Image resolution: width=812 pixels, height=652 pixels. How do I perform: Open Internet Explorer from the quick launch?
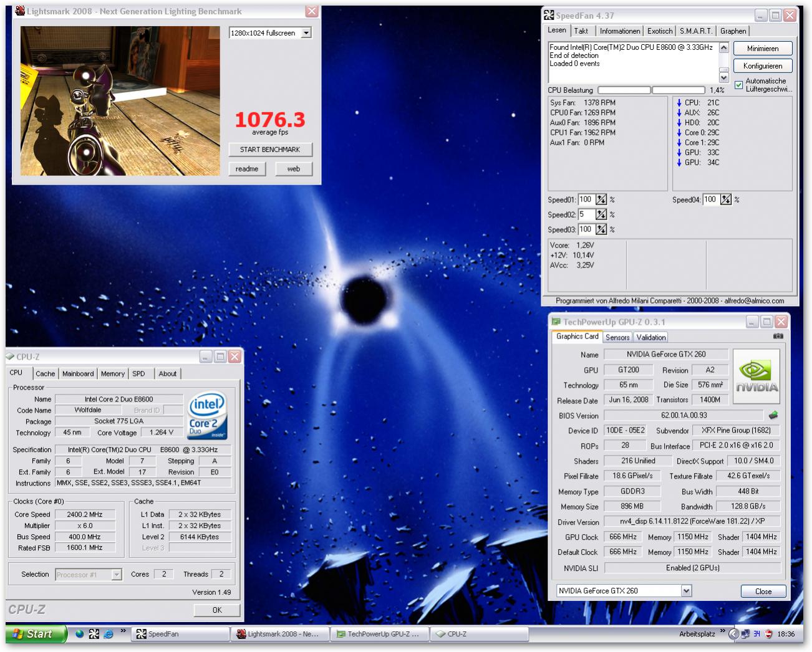108,634
